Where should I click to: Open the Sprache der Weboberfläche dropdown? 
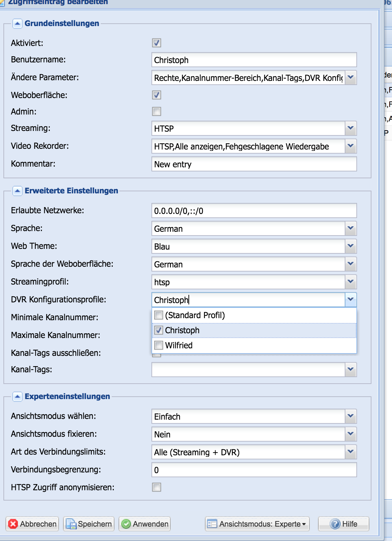pyautogui.click(x=351, y=264)
